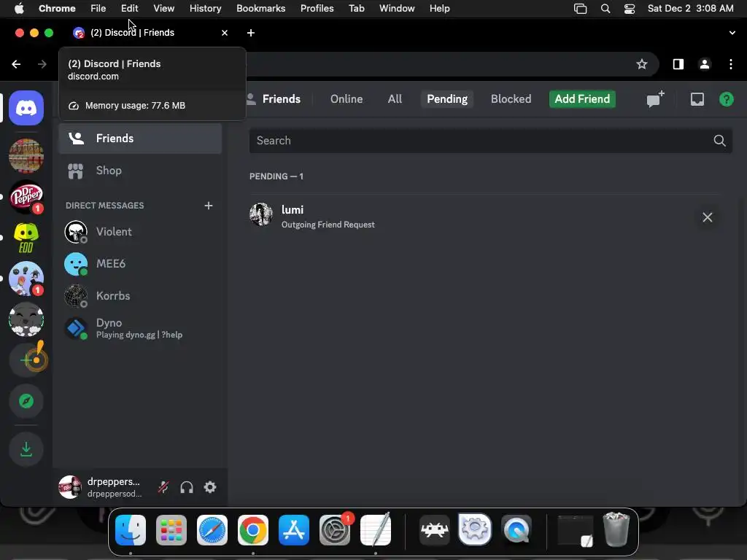The height and width of the screenshot is (560, 747).
Task: Click New Group DM icon
Action: (655, 99)
